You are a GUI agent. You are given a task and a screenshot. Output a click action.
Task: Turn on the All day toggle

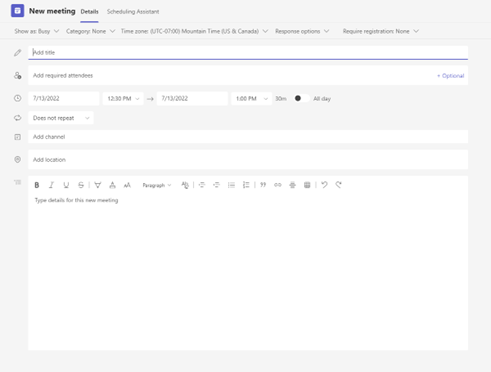[x=301, y=98]
